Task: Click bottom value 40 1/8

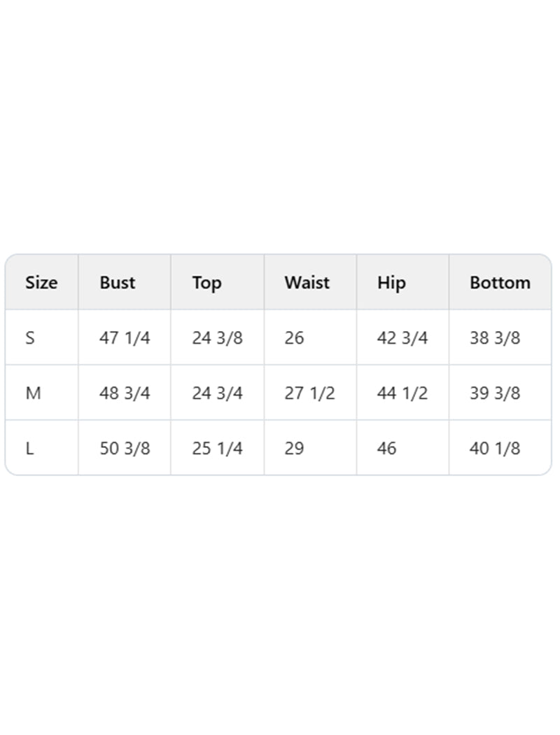Action: 494,449
